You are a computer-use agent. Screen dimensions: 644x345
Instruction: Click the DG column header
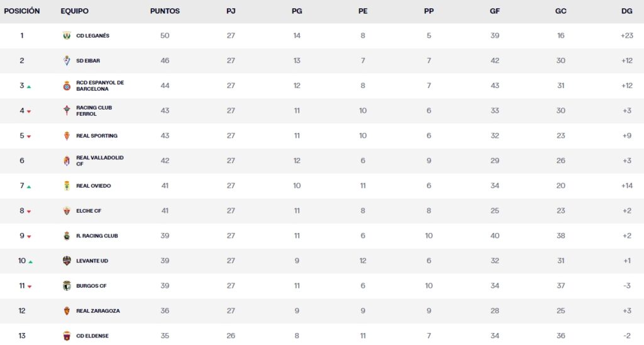click(x=626, y=11)
